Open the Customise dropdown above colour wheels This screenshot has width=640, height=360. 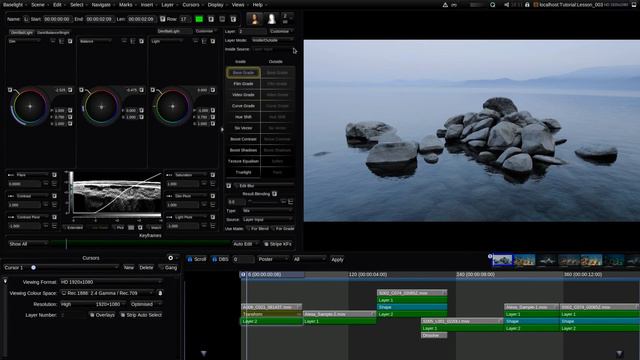(205, 31)
